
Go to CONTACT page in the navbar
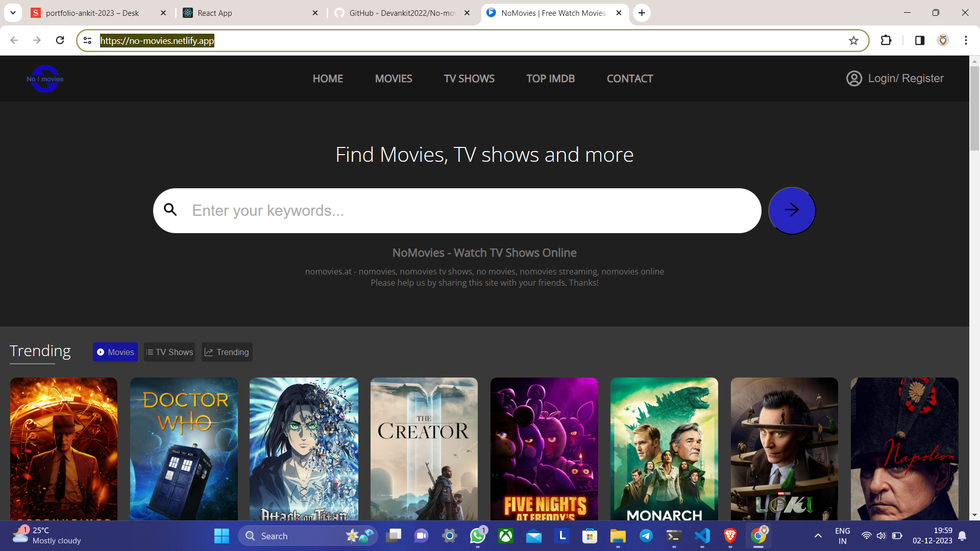tap(629, 79)
